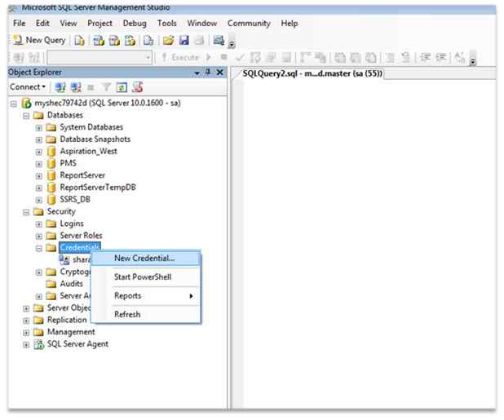The width and height of the screenshot is (504, 420).
Task: Expand the ReportServer database node
Action: 38,176
